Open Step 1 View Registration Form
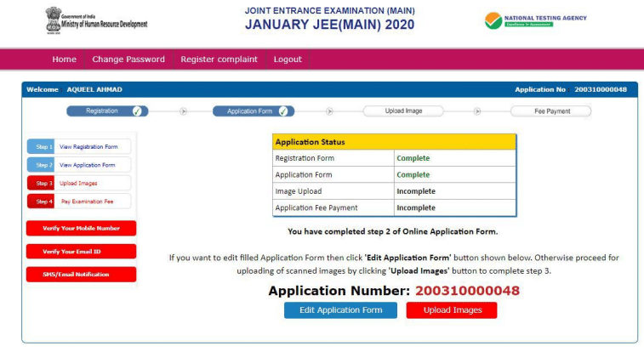644x352 pixels. pos(79,146)
